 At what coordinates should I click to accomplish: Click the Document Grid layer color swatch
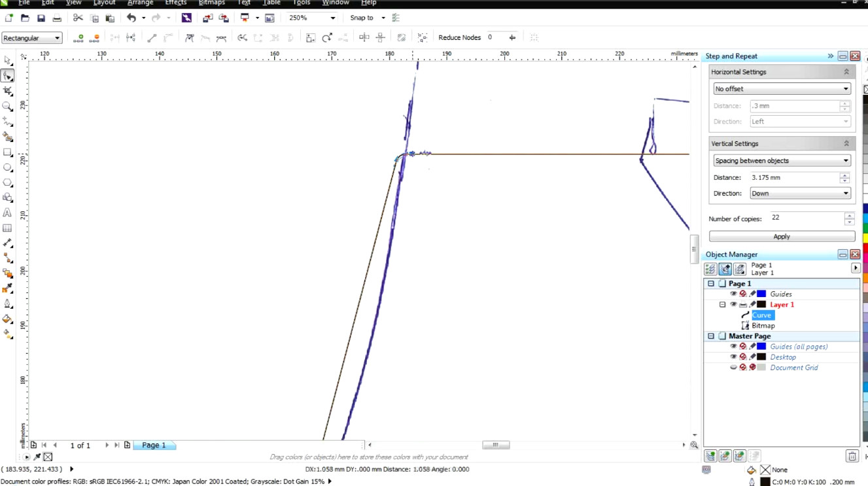[761, 368]
